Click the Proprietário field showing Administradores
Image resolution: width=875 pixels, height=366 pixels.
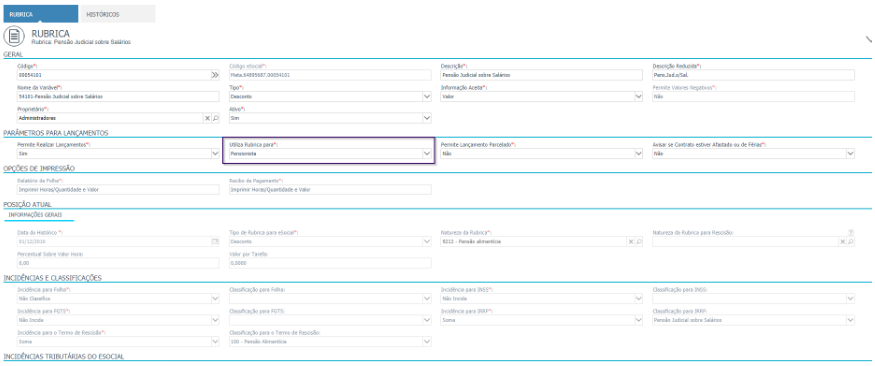pos(110,118)
